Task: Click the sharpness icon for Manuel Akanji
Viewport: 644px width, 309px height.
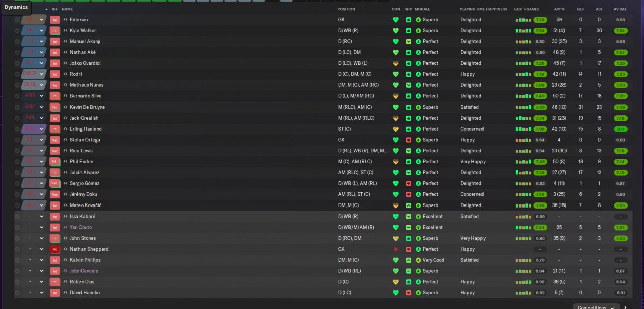Action: [409, 41]
